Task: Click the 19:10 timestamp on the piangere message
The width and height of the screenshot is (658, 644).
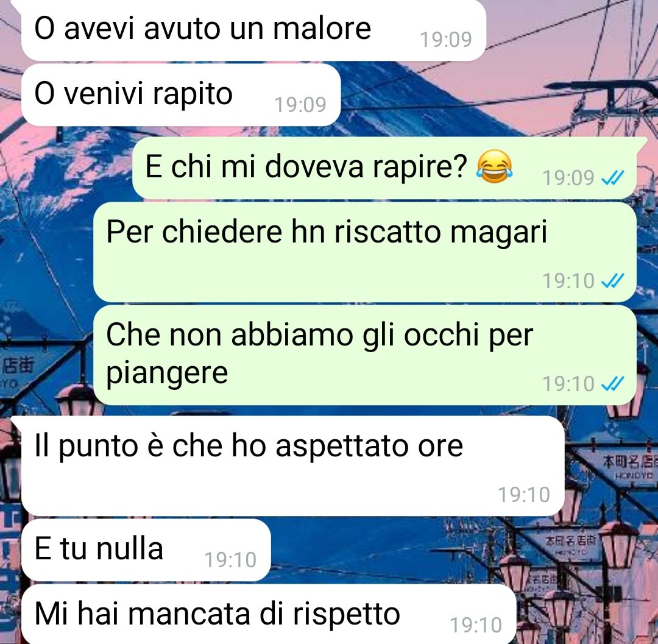Action: [568, 383]
